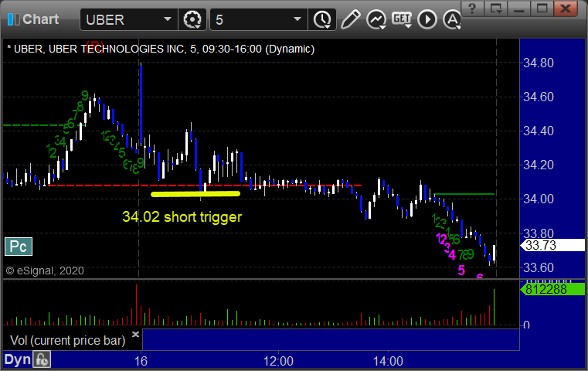Screen dimensions: 588x371
Task: Select the short green horizontal line
Action: (x=464, y=194)
